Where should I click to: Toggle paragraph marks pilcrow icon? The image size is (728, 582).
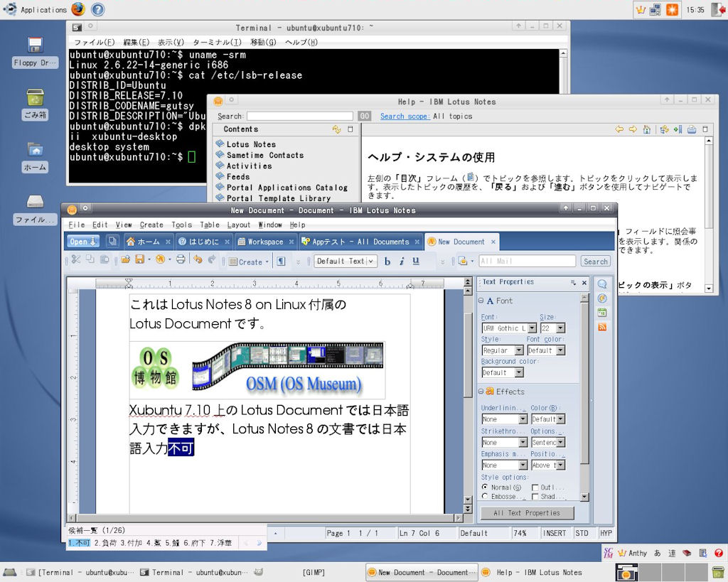(x=281, y=262)
